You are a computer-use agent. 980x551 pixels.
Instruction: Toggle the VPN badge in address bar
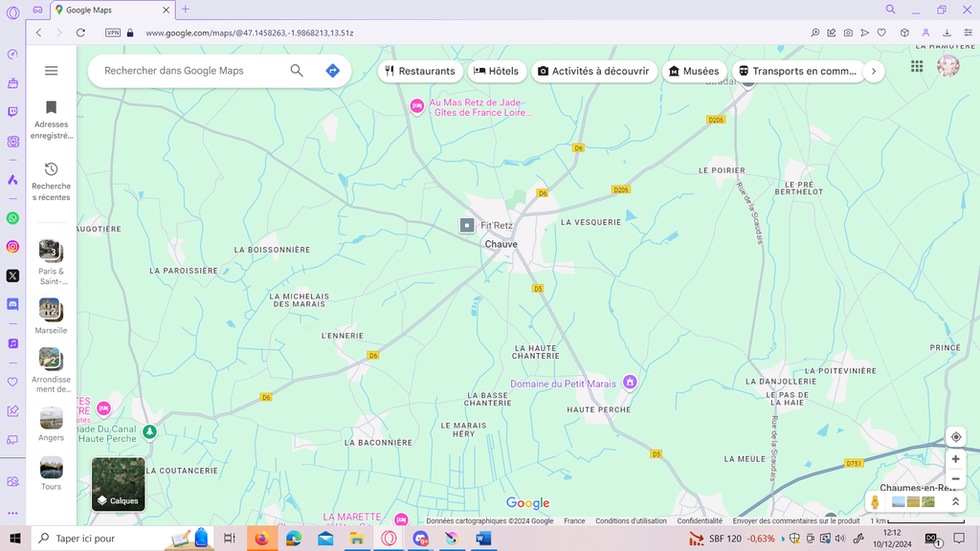click(x=113, y=33)
